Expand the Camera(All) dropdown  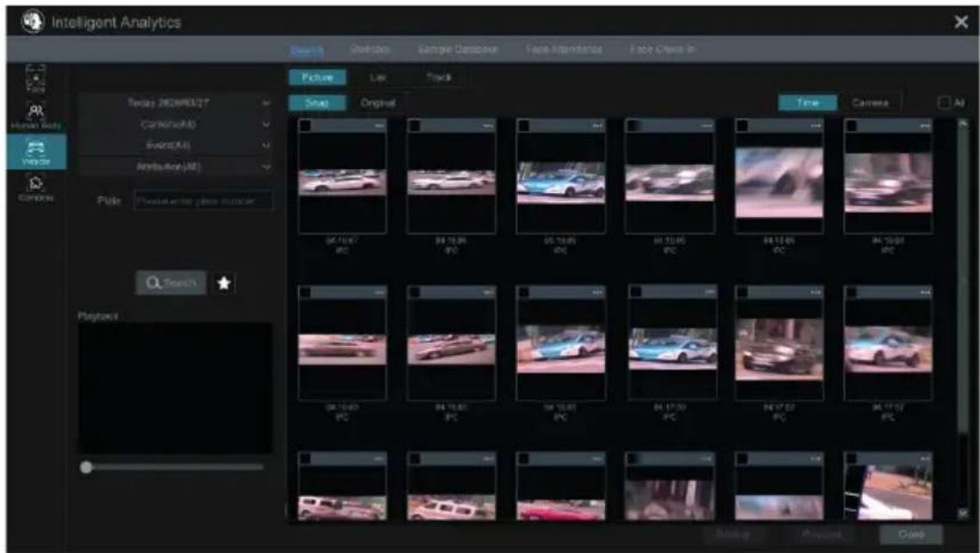click(176, 124)
